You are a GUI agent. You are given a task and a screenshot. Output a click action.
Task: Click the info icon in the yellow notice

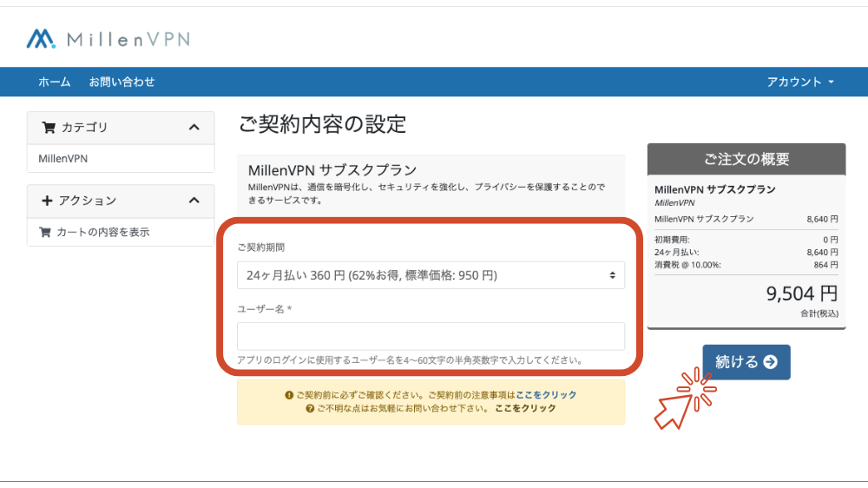pyautogui.click(x=289, y=395)
